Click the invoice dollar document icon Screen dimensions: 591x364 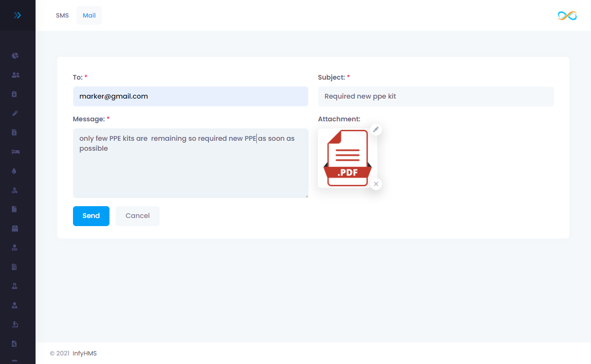point(15,133)
